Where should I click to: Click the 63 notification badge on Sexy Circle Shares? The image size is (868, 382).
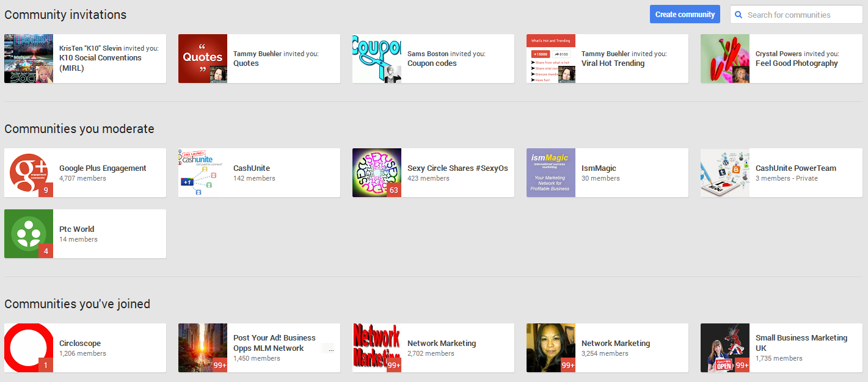point(394,190)
